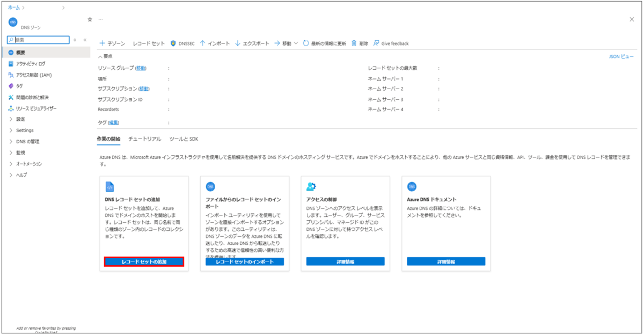
Task: Click エクスポート in the toolbar
Action: click(252, 43)
